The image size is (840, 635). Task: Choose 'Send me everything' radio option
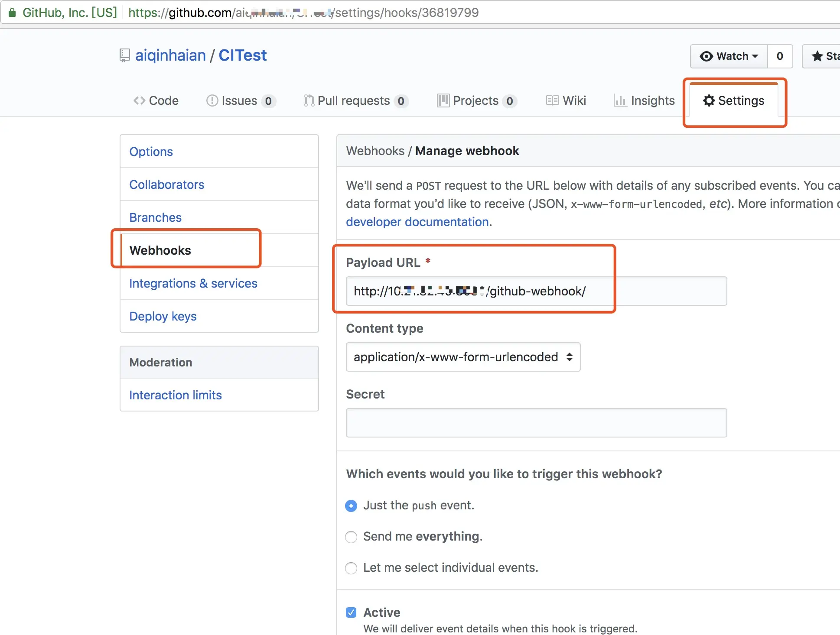351,537
